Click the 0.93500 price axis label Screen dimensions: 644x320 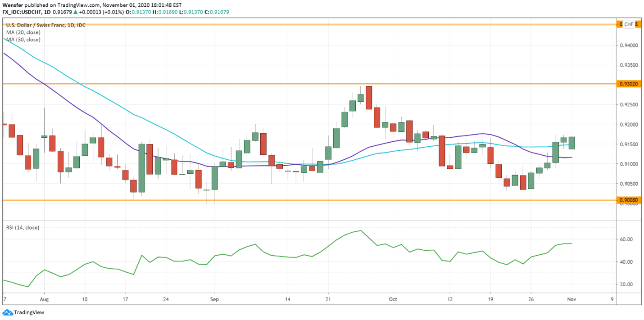click(628, 65)
